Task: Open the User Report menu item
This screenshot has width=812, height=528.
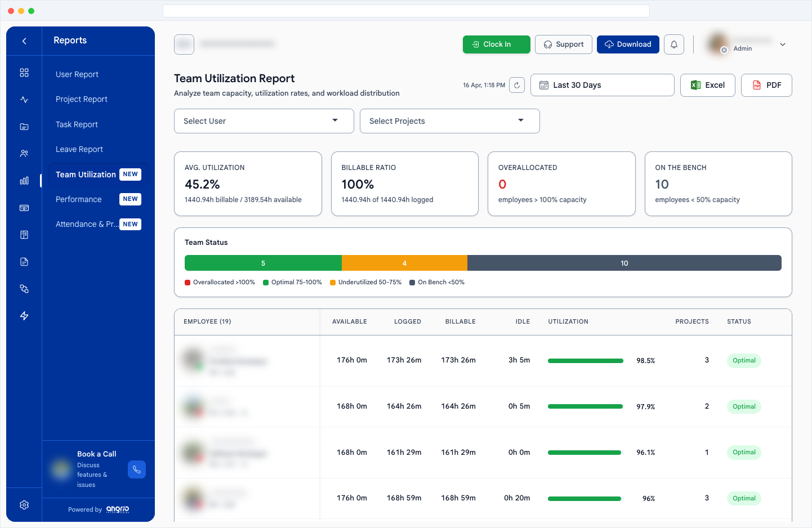Action: (x=77, y=74)
